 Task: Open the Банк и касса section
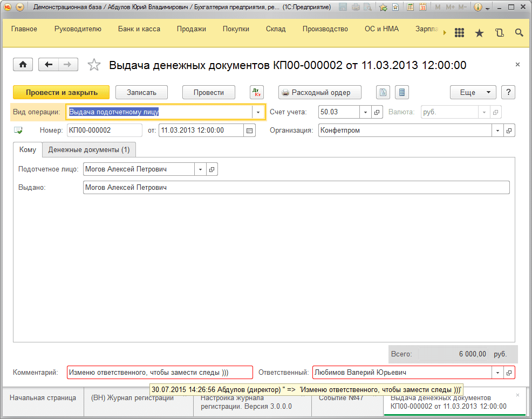point(139,29)
